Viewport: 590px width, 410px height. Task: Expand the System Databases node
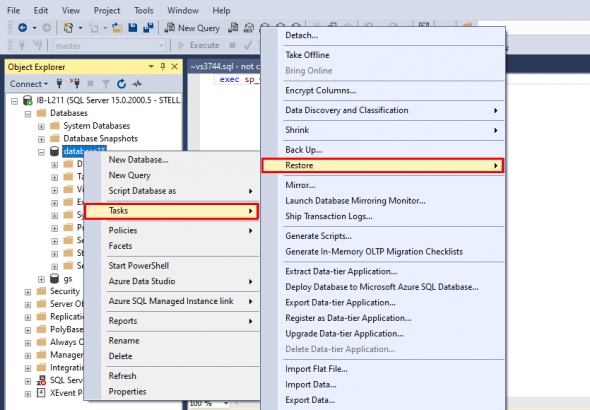click(x=41, y=126)
